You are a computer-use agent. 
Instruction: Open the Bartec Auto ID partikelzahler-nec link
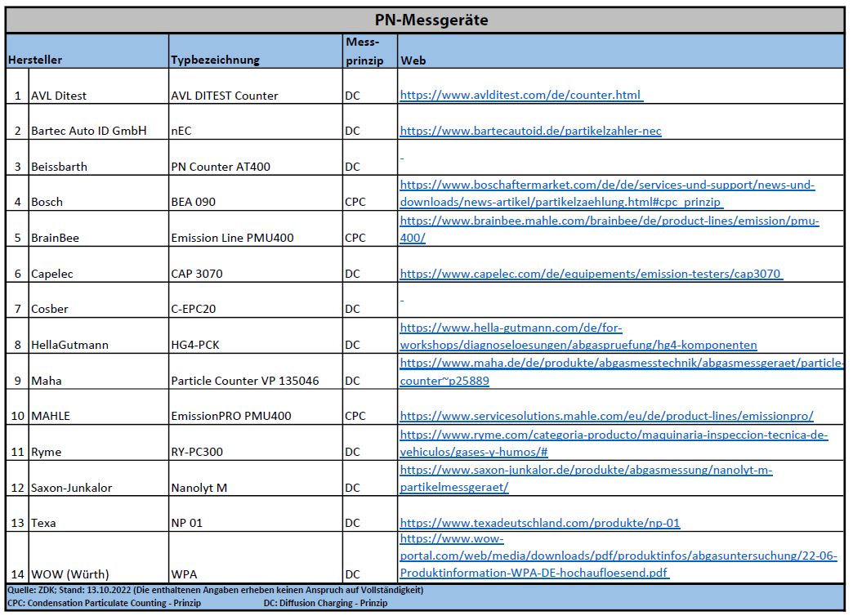click(530, 131)
